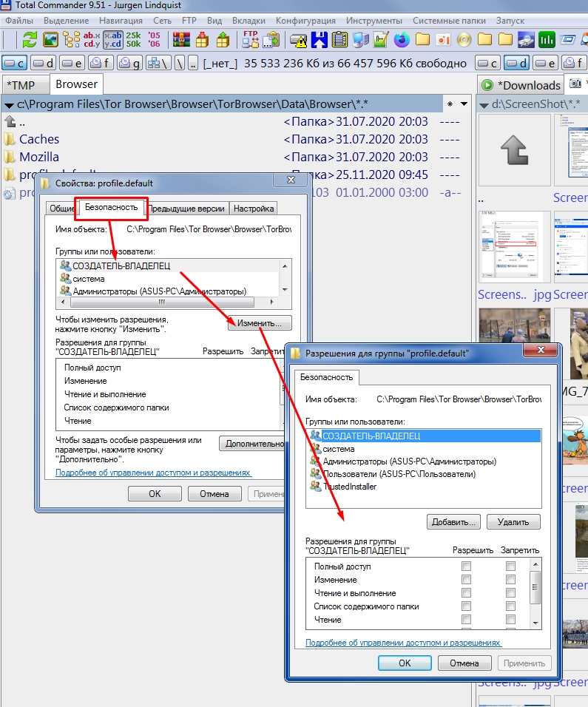
Task: Open Подробнее link in permissions dialog
Action: 402,643
